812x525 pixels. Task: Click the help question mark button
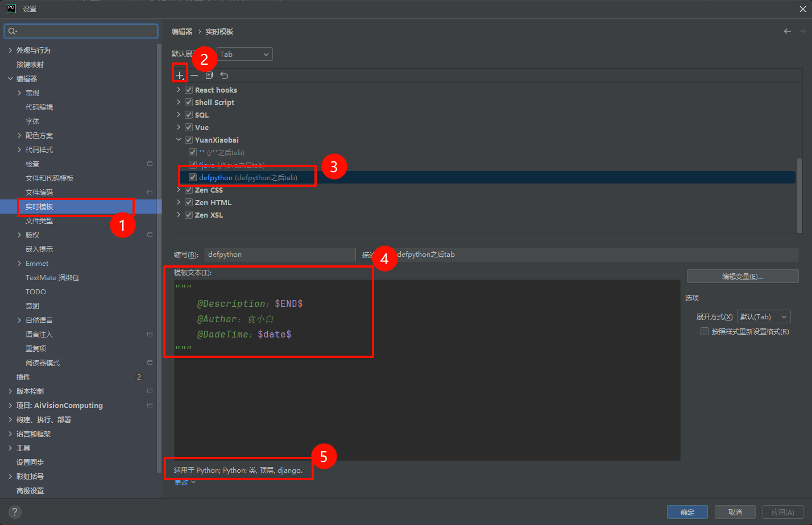(15, 512)
